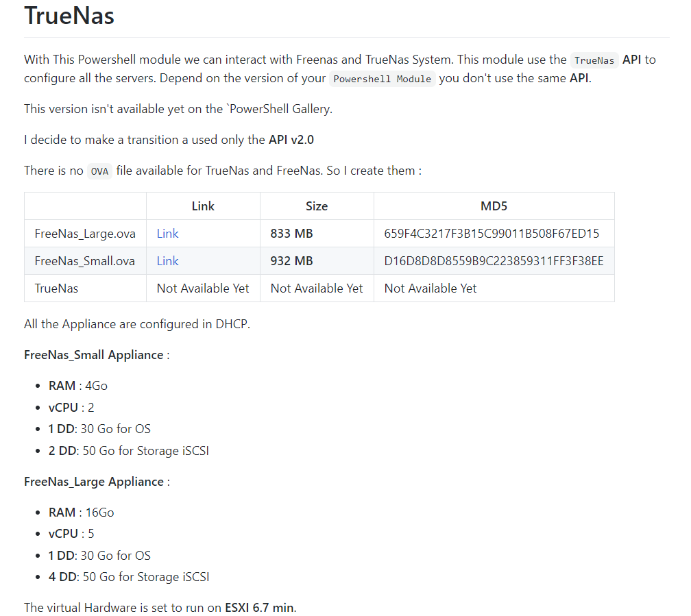The height and width of the screenshot is (616, 691).
Task: Open the FreeNas_Small.ova download Link
Action: 167,261
